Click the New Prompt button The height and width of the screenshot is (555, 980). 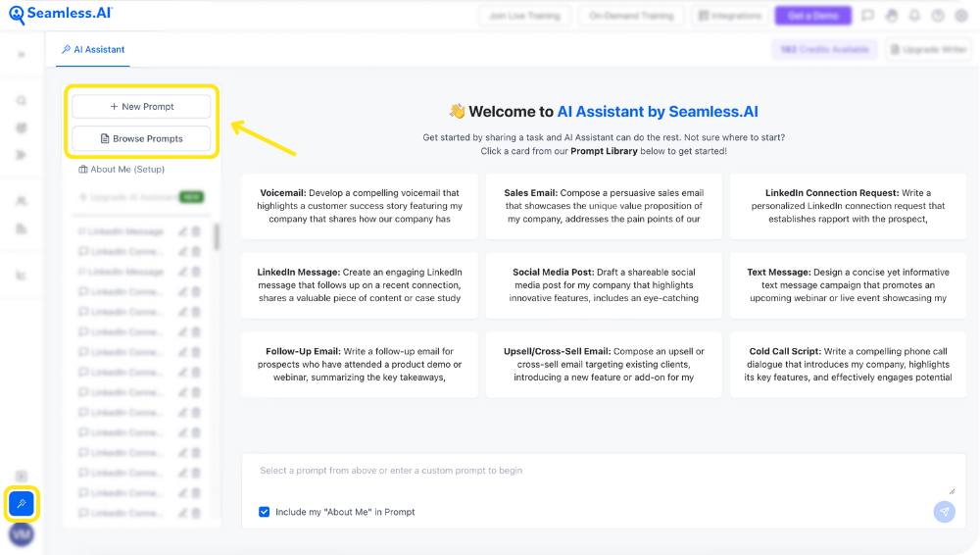(141, 106)
